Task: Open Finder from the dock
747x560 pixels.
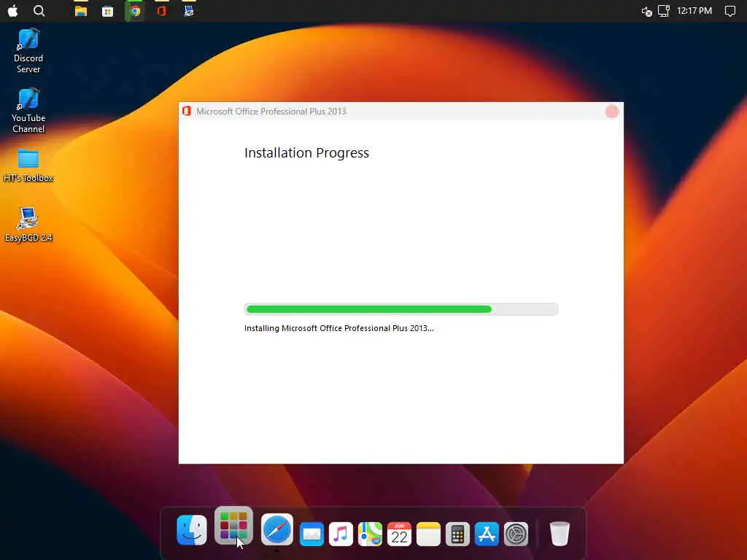Action: tap(192, 529)
